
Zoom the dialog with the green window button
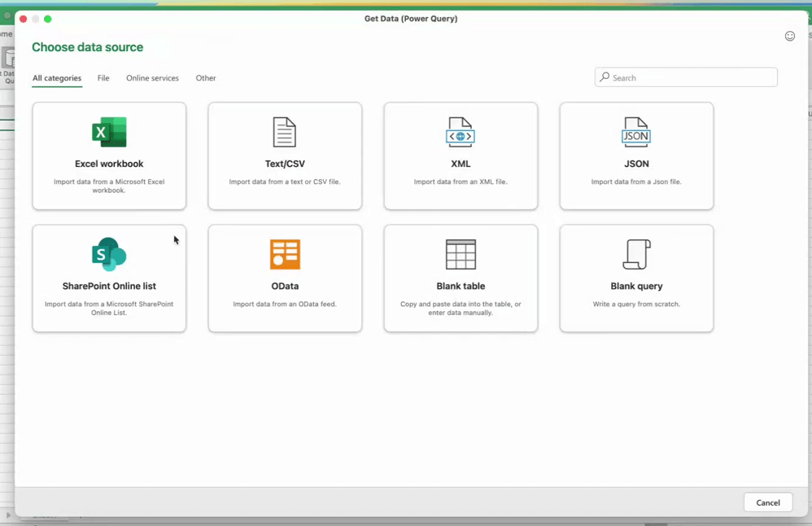coord(48,20)
